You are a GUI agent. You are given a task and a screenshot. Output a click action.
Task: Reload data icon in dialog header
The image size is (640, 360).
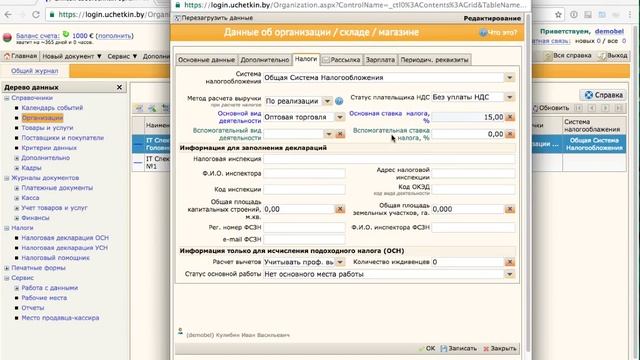point(177,18)
